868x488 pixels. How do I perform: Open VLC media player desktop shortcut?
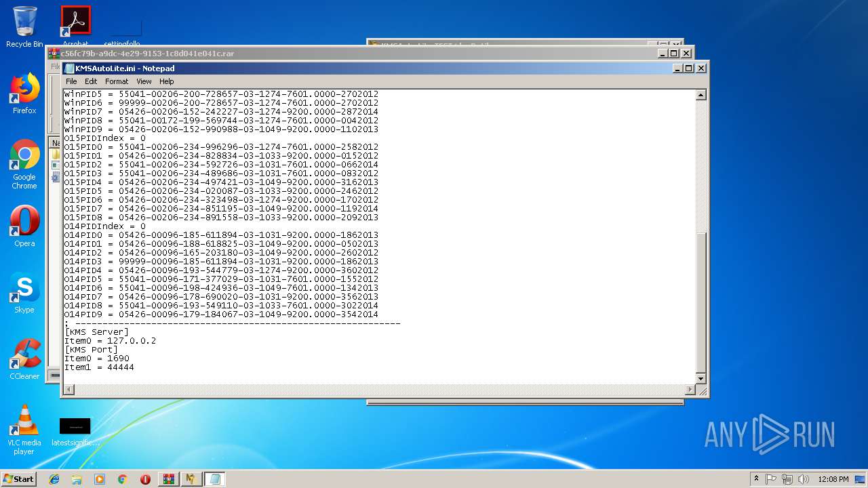coord(24,430)
